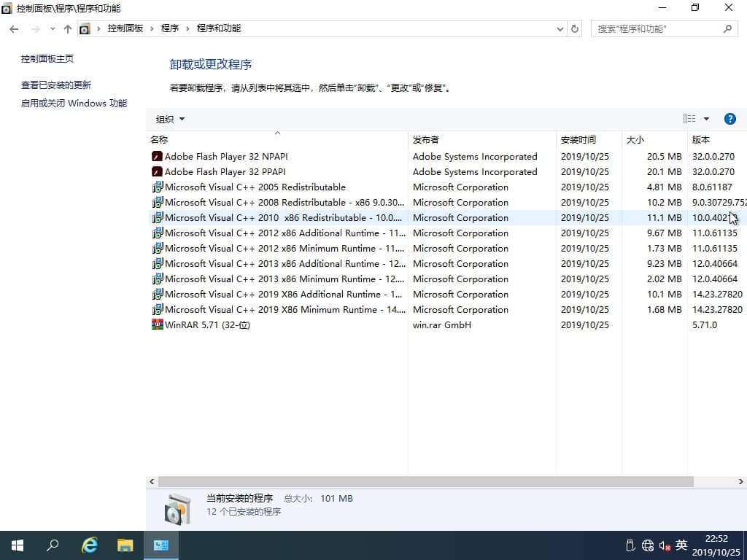Click the WinRAR 5.71 program icon
This screenshot has height=560, width=747.
(158, 324)
